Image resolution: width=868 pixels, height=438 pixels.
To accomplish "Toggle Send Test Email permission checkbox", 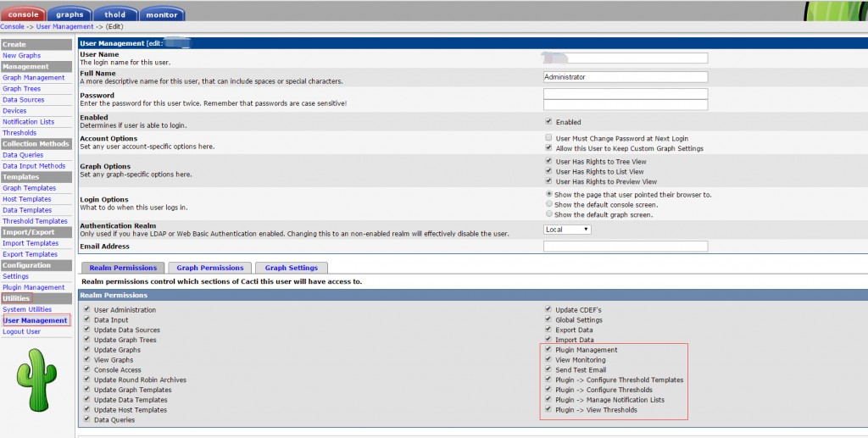I will pos(548,369).
